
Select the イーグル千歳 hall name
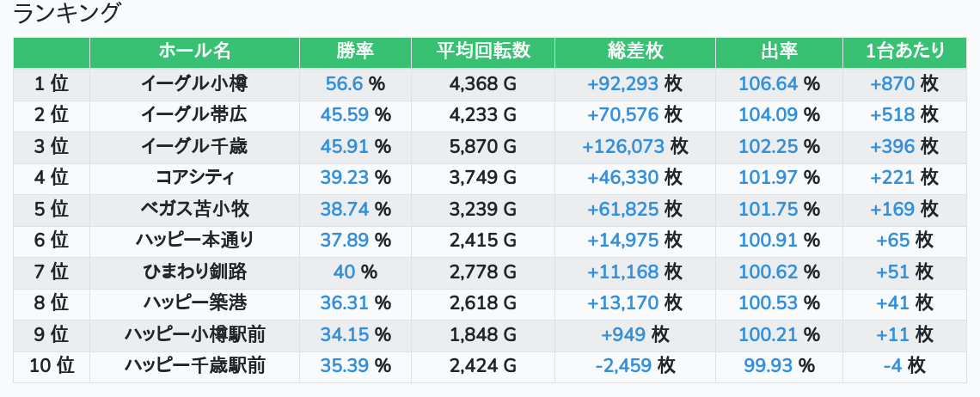point(194,146)
